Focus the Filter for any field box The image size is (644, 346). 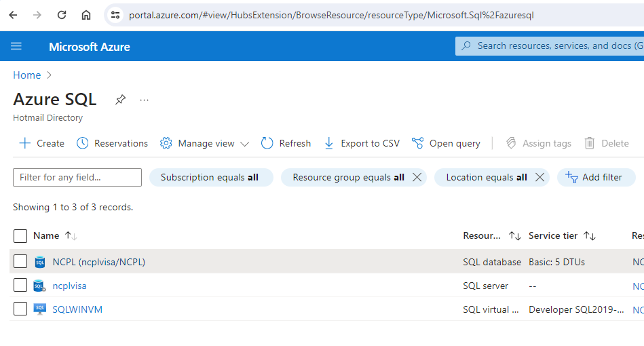click(77, 177)
